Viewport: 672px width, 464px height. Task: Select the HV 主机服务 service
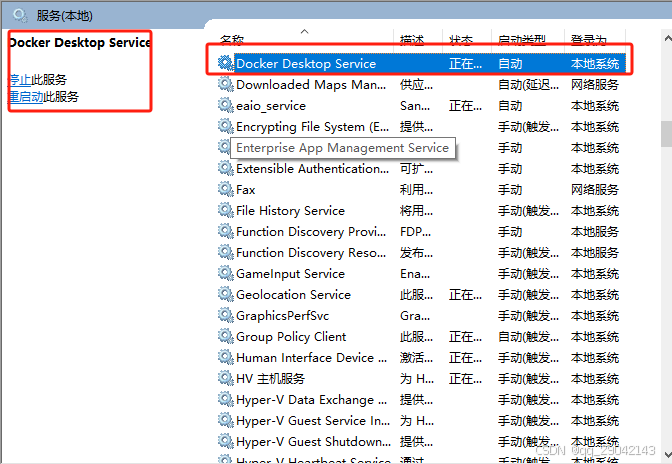pos(270,378)
